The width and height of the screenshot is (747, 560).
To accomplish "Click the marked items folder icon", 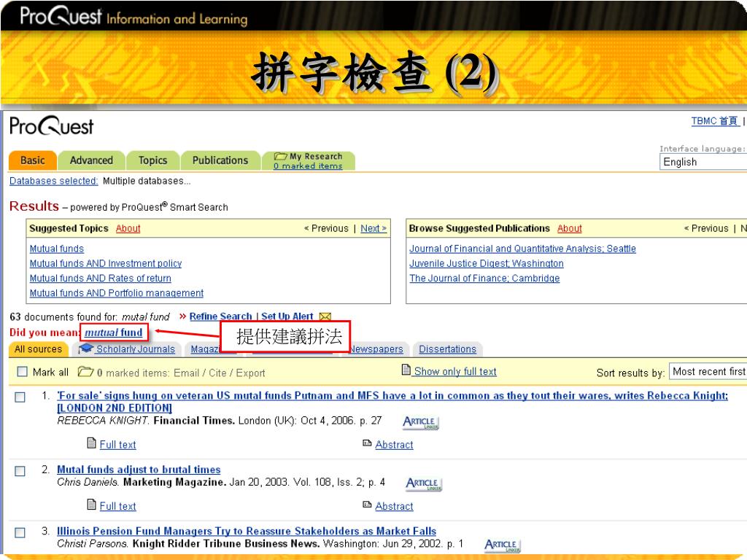I will (x=85, y=371).
